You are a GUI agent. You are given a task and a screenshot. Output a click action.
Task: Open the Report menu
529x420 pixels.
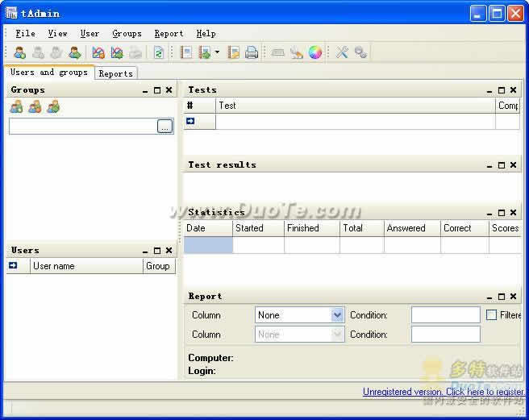[x=169, y=33]
